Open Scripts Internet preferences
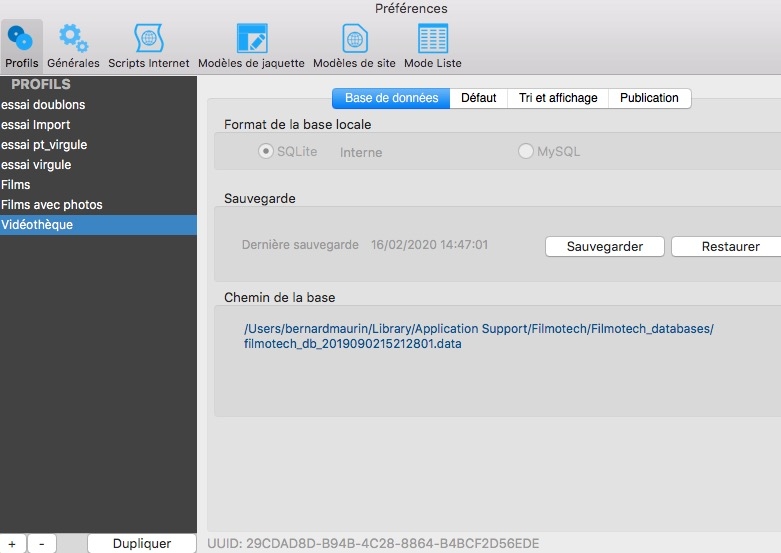 pyautogui.click(x=148, y=46)
